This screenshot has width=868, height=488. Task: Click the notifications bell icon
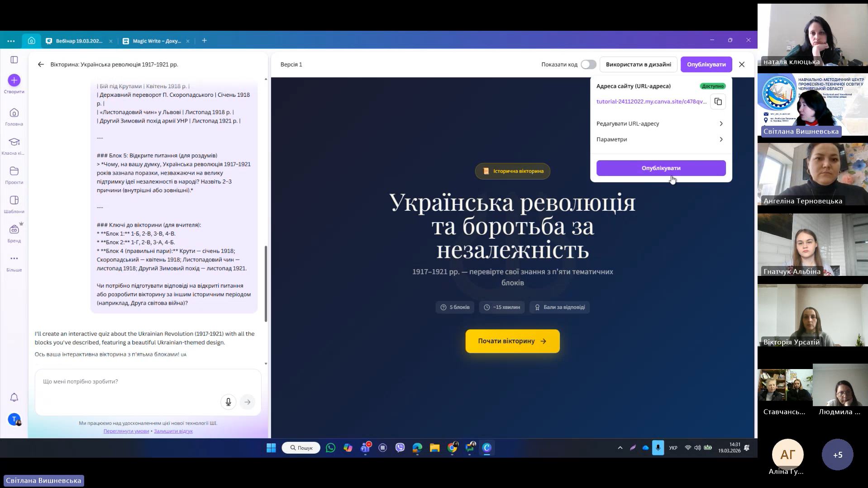[x=14, y=397]
